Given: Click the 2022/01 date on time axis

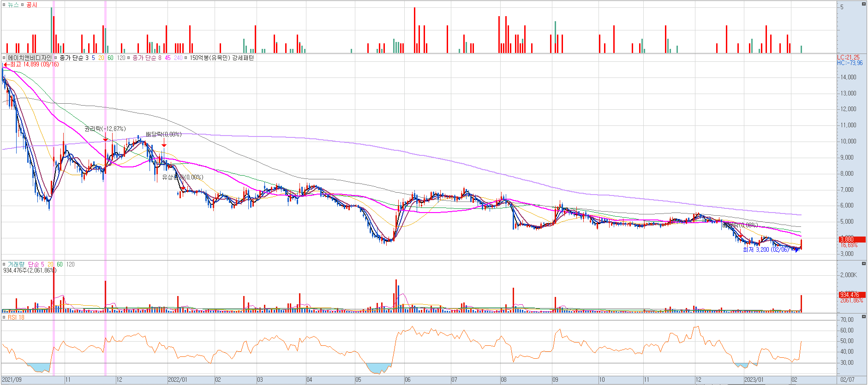Looking at the screenshot, I should 177,380.
